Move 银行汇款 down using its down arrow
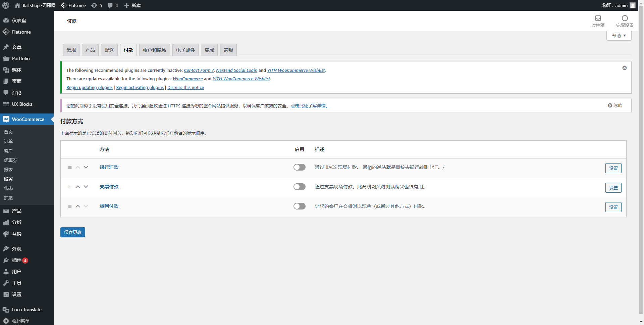This screenshot has width=644, height=325. 86,167
